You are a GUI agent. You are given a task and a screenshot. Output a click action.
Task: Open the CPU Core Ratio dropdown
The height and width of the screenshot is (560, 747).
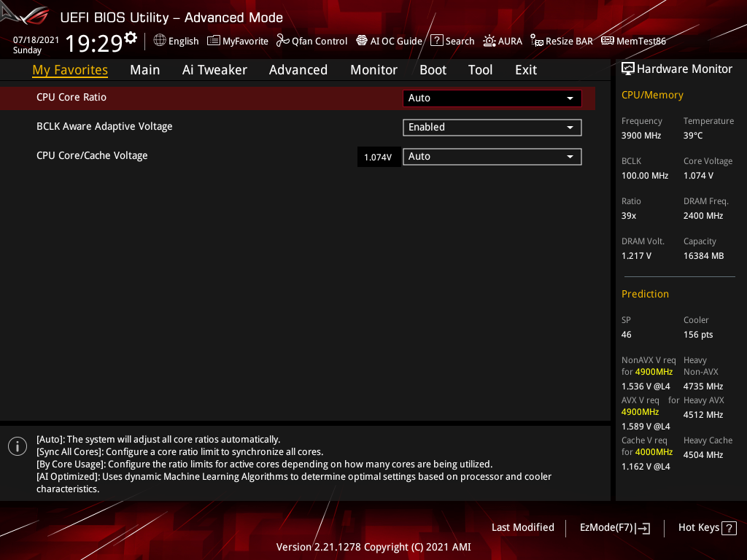tap(492, 98)
